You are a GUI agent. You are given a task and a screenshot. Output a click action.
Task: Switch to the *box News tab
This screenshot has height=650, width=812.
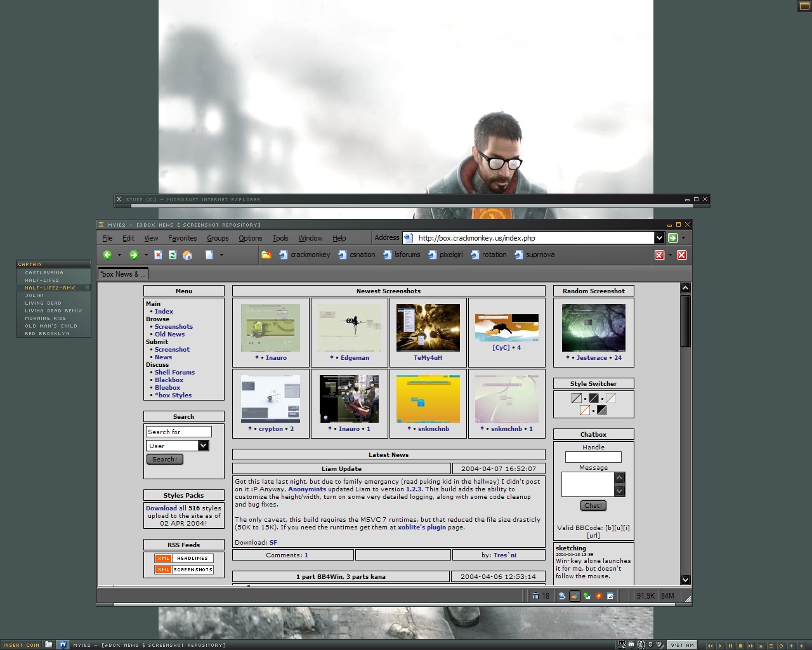(123, 274)
